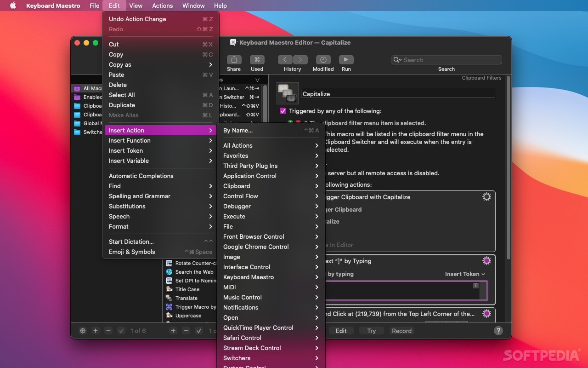
Task: Open gear menu for Trigger Clipboard with Capitalize action
Action: pos(486,197)
